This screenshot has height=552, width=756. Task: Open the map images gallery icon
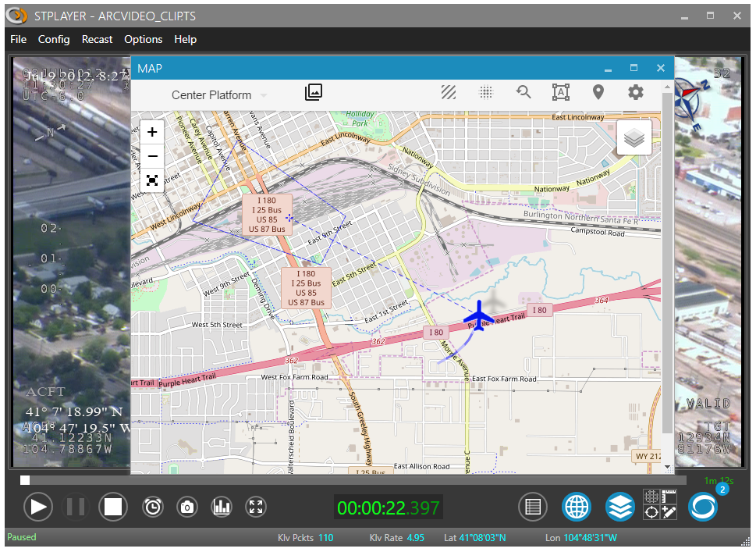coord(313,93)
